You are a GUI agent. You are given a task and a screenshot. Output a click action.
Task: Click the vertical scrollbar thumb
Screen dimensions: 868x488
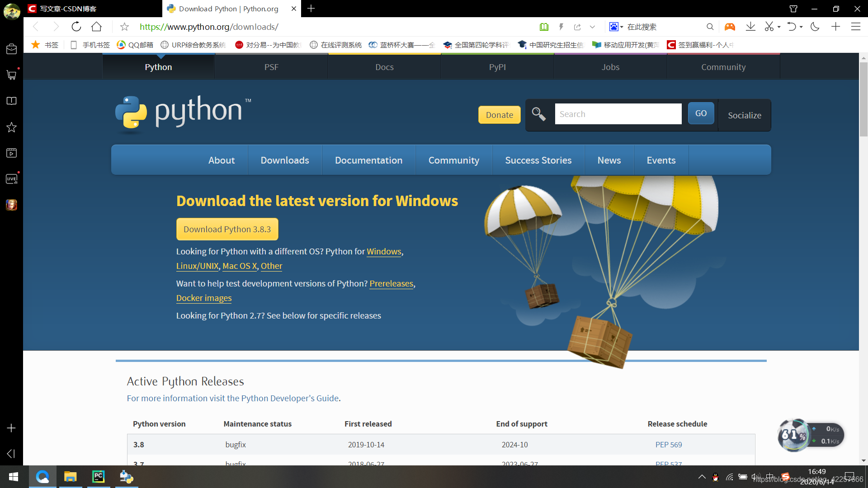863,99
